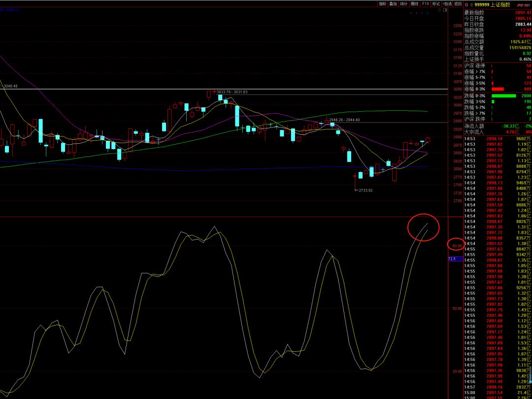Open the F10 company info button
The height and width of the screenshot is (399, 532).
pos(425,4)
